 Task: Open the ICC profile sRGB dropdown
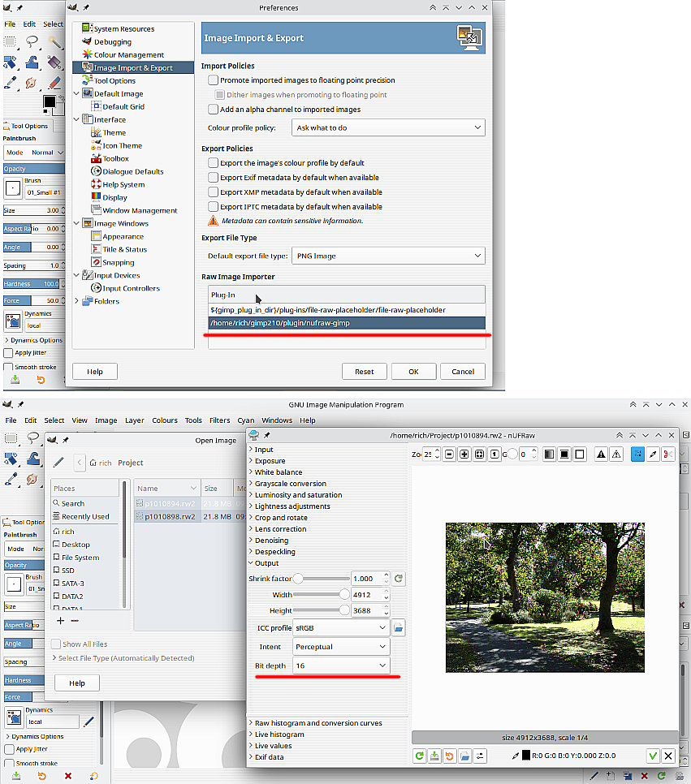341,627
